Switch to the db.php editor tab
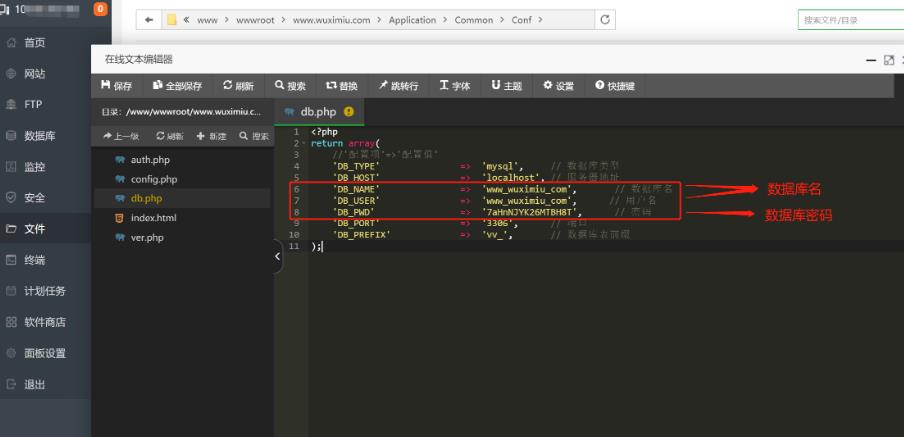904x437 pixels. 318,112
